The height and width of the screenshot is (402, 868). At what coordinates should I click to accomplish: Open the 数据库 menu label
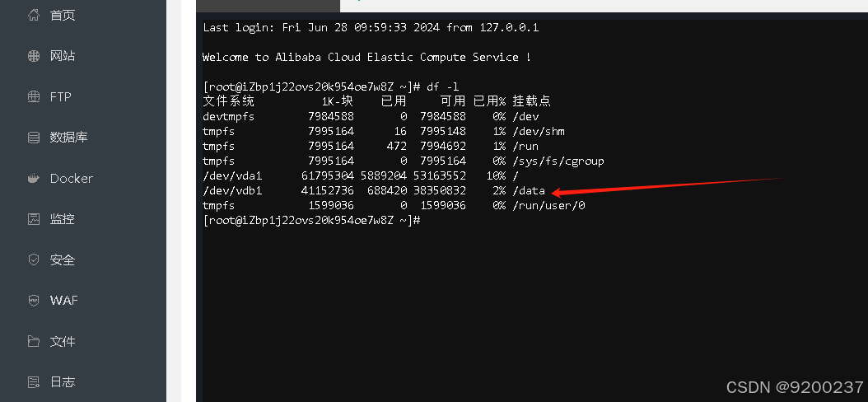pos(68,138)
